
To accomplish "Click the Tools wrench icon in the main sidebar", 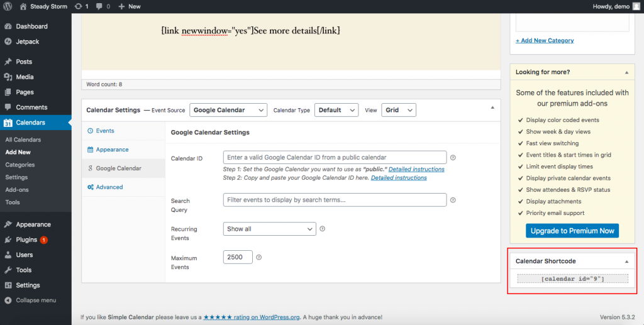I will (8, 270).
